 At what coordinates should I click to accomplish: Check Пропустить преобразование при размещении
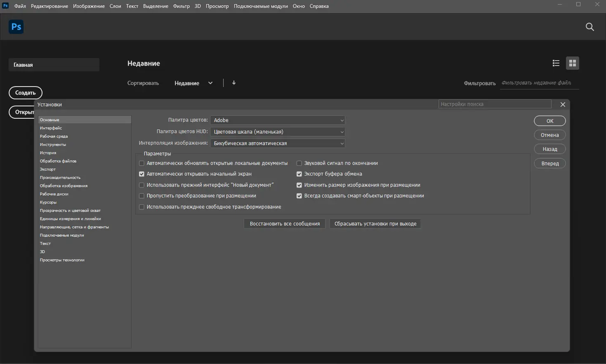(142, 196)
